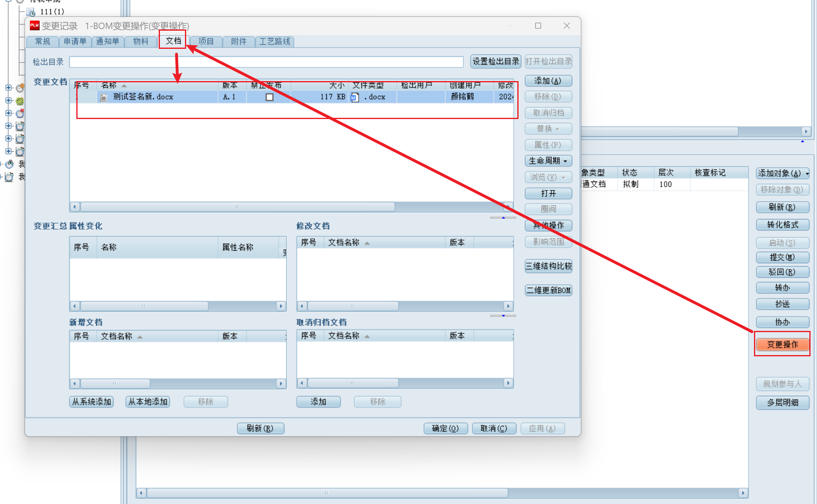
Task: Click the sort arrow on the 变更文档 名称 column
Action: [124, 86]
